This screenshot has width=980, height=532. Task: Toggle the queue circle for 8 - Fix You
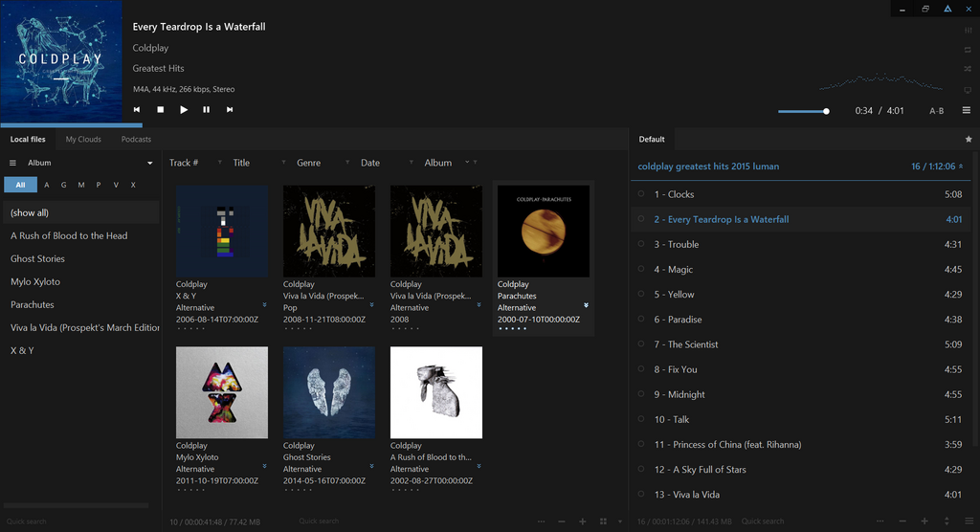coord(641,368)
